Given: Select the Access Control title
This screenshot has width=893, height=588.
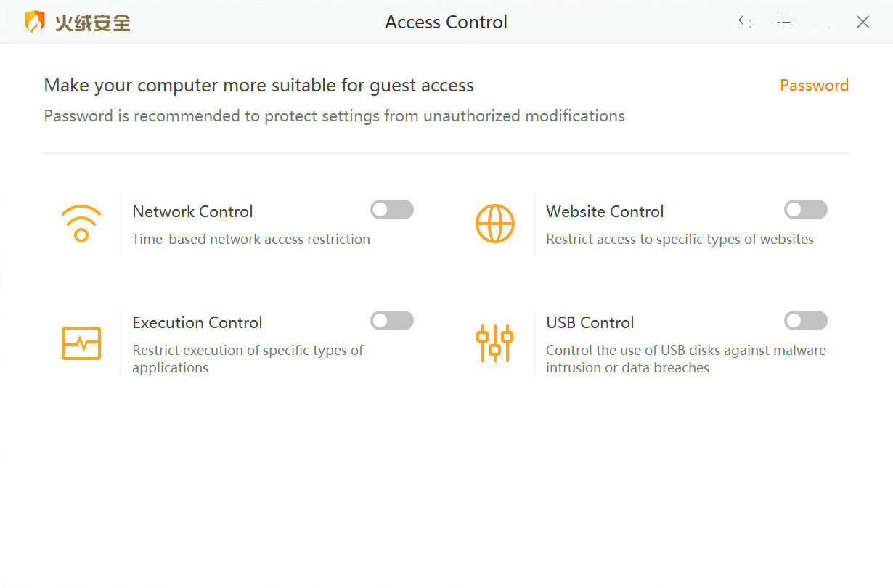Looking at the screenshot, I should point(446,22).
